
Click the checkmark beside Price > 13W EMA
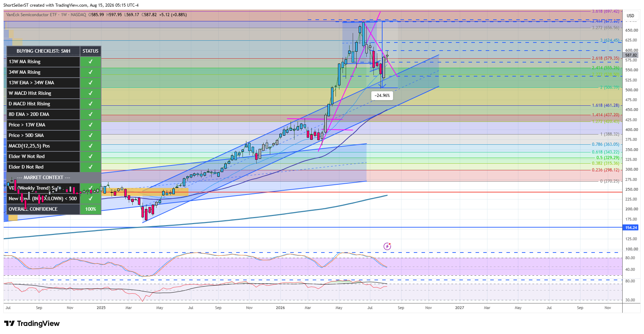pyautogui.click(x=91, y=125)
